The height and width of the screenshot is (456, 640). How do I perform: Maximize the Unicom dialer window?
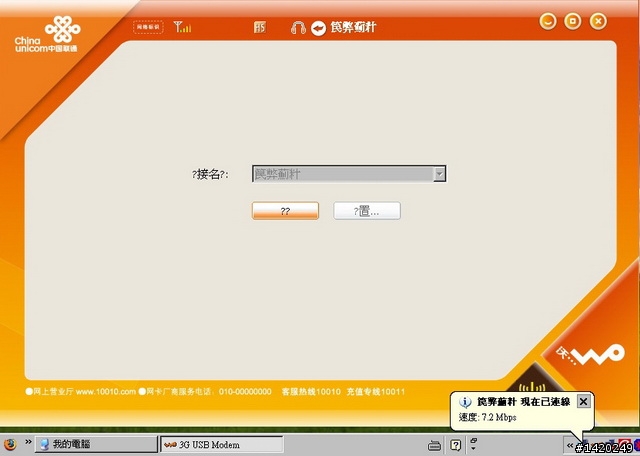click(x=573, y=21)
